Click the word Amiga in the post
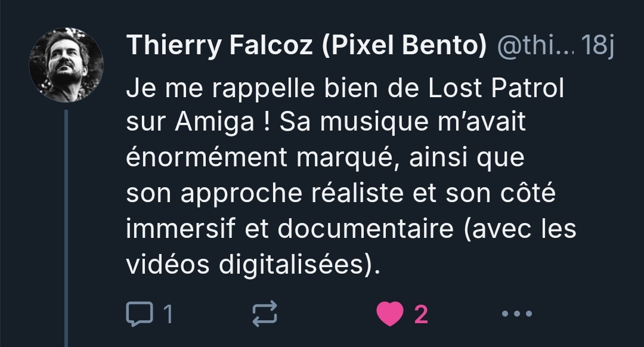The width and height of the screenshot is (644, 347). pos(215,123)
